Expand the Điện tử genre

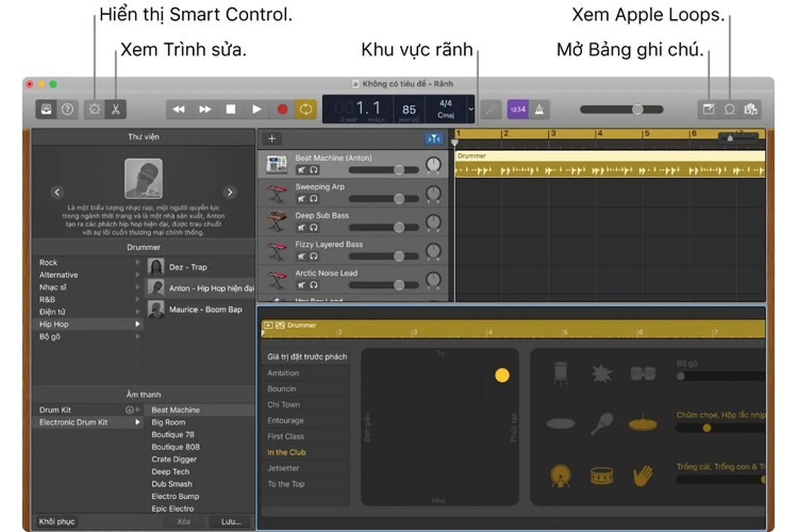click(x=138, y=312)
